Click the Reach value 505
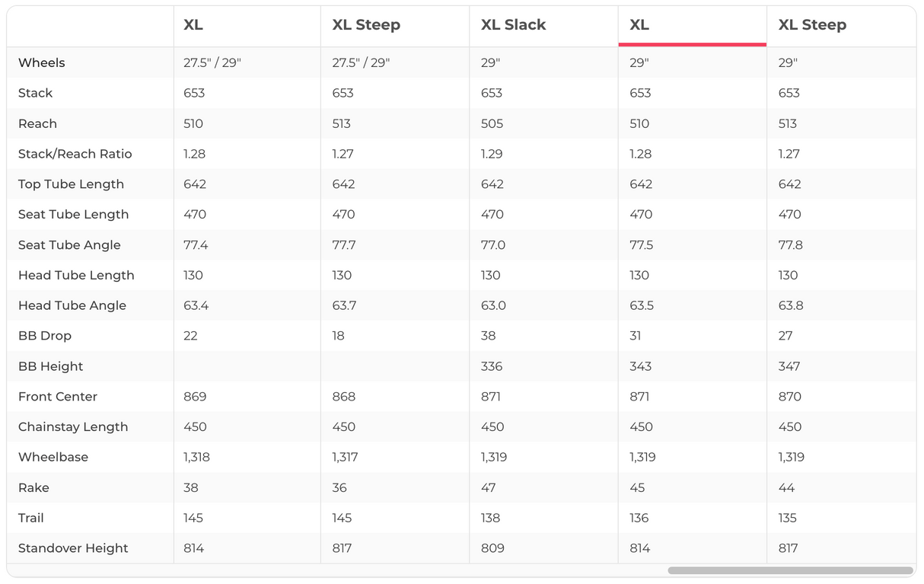 coord(492,123)
